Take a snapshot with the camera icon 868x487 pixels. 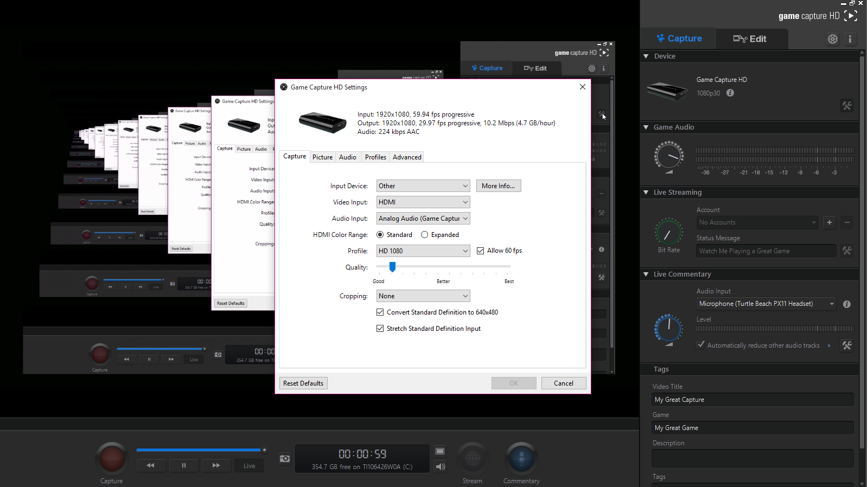285,459
